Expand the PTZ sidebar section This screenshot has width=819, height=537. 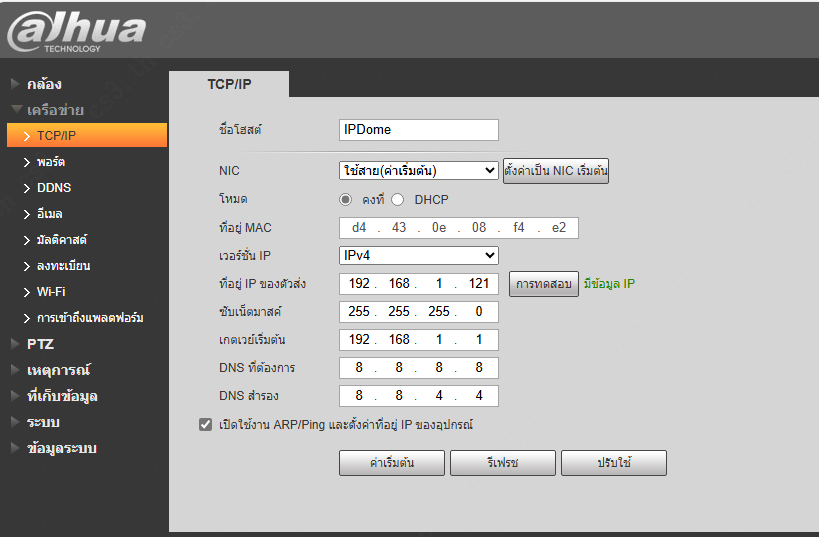[40, 344]
